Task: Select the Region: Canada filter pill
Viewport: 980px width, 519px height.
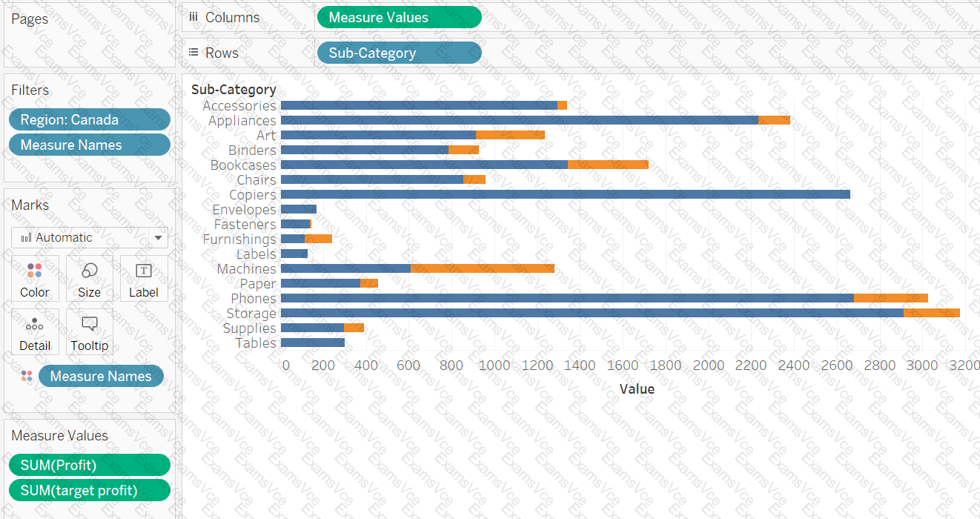Action: click(x=90, y=119)
